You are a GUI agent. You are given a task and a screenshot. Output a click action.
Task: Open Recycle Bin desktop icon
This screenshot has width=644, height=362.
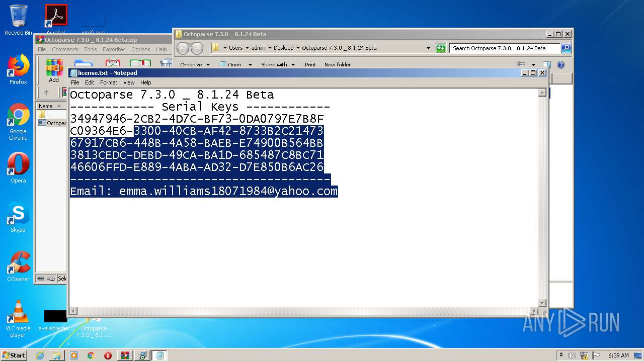18,20
